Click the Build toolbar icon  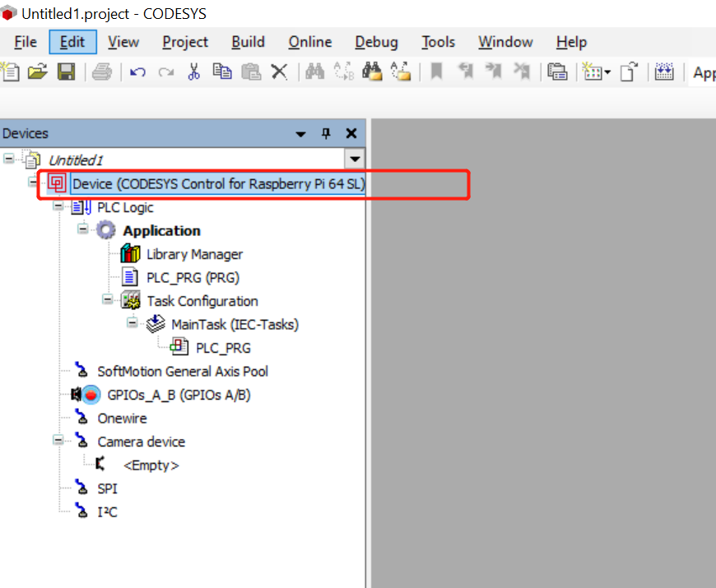[x=664, y=72]
